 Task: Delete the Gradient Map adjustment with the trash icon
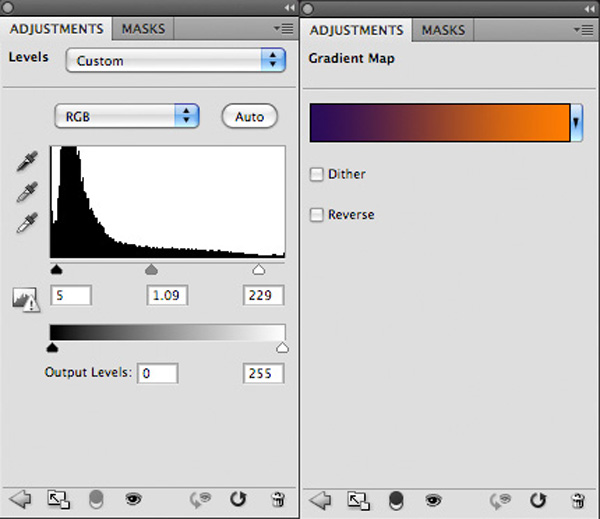[x=577, y=500]
